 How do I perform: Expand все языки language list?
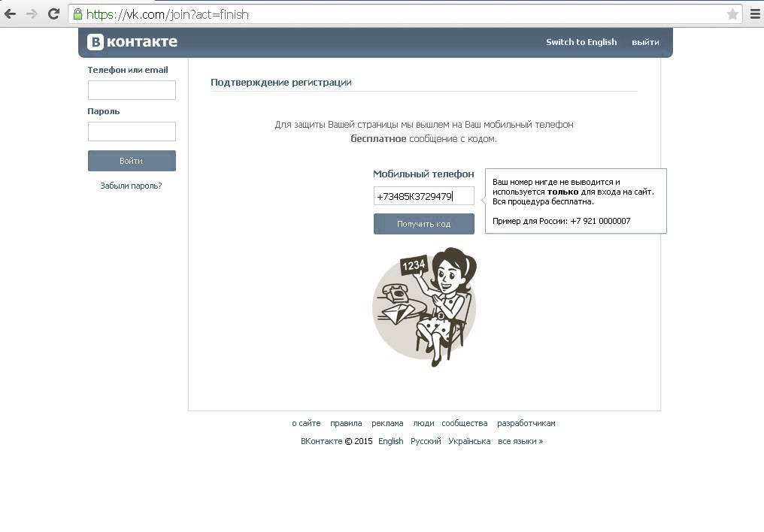[x=520, y=442]
